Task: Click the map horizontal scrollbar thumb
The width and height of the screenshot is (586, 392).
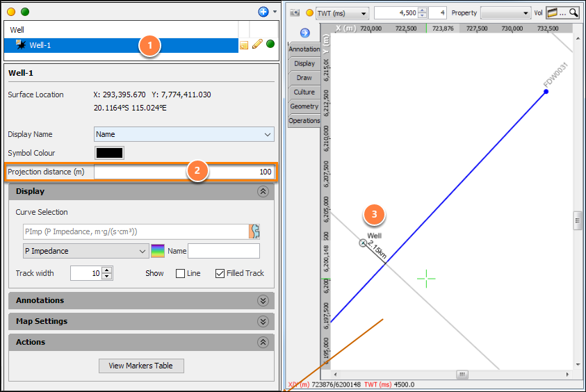Action: (x=462, y=375)
